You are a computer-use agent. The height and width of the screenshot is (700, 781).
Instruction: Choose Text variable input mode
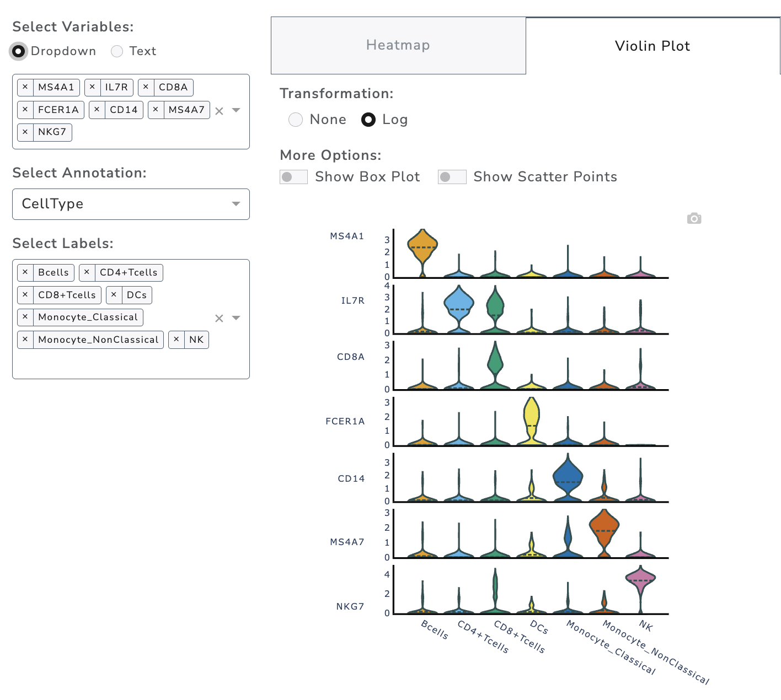tap(117, 51)
